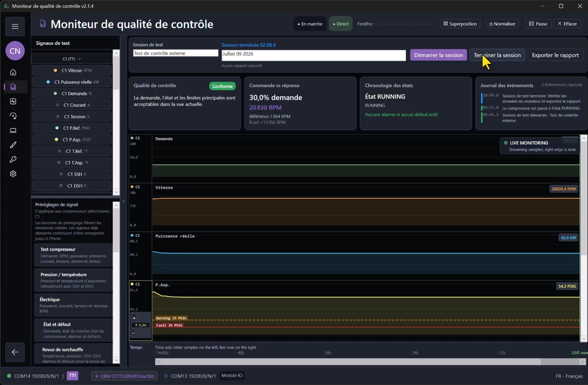Click the back arrow button in sidebar
This screenshot has height=385, width=588.
click(15, 352)
